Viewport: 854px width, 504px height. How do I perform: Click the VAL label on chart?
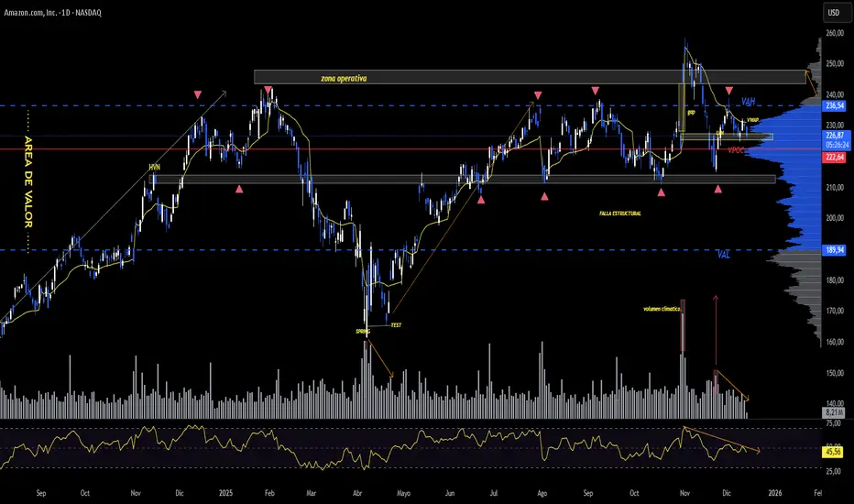coord(723,255)
